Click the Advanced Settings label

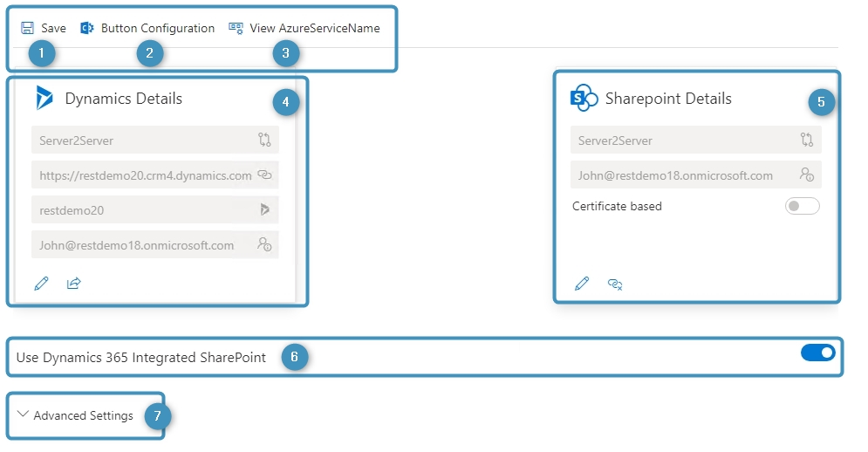point(84,415)
